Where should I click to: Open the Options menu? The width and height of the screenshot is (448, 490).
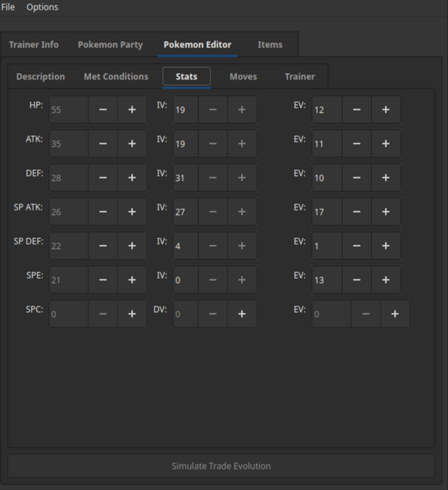tap(42, 7)
